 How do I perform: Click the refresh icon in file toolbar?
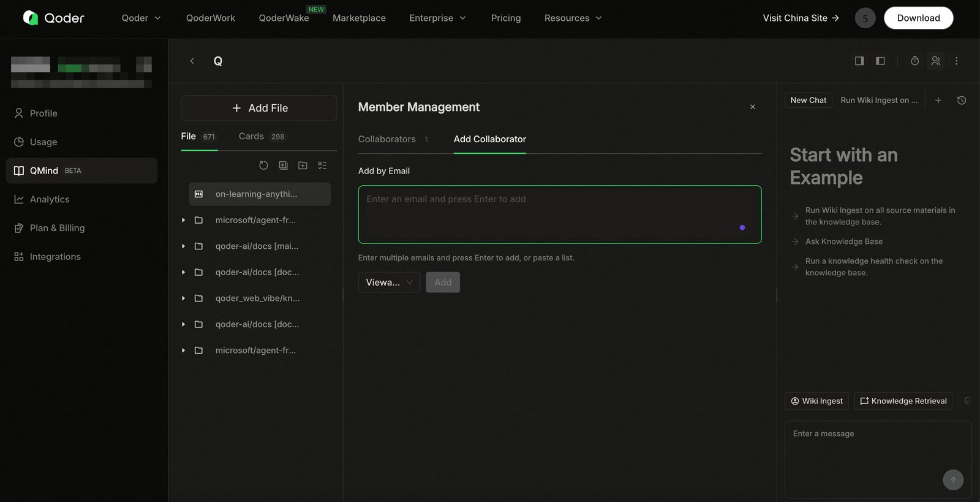pos(263,165)
